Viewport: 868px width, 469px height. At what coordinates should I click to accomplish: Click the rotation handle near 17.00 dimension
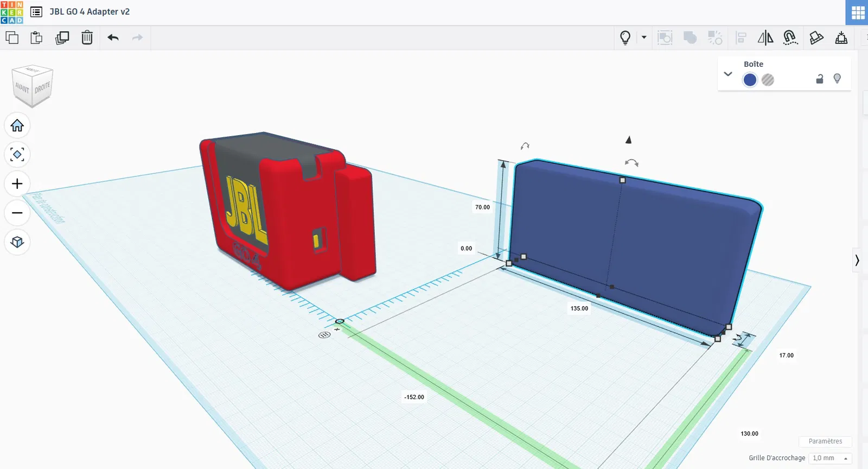pyautogui.click(x=738, y=338)
